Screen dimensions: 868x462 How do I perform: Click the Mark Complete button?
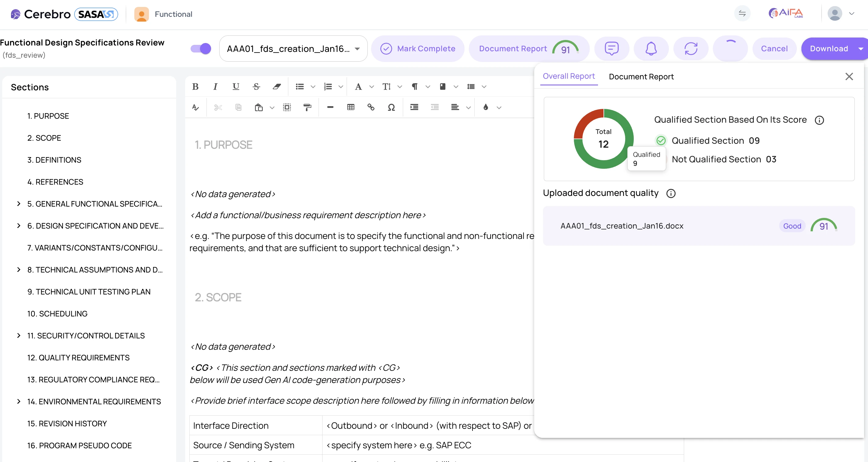(418, 49)
